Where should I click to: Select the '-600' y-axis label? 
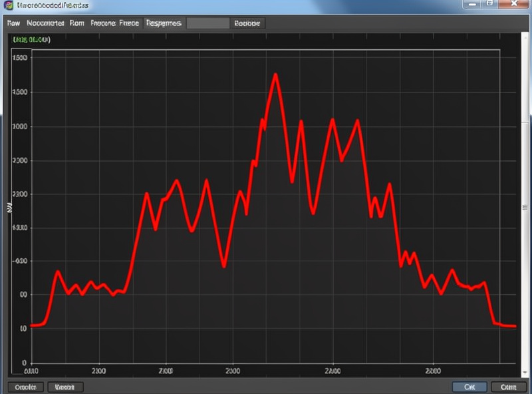(x=20, y=261)
